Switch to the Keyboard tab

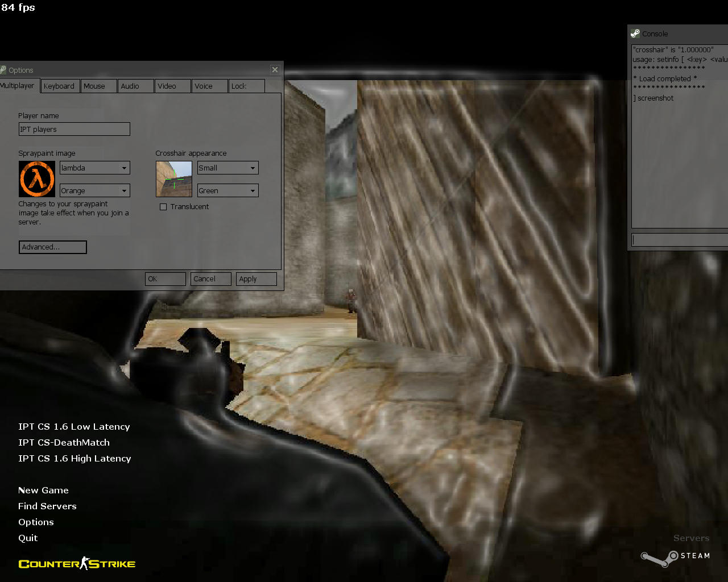(x=60, y=86)
